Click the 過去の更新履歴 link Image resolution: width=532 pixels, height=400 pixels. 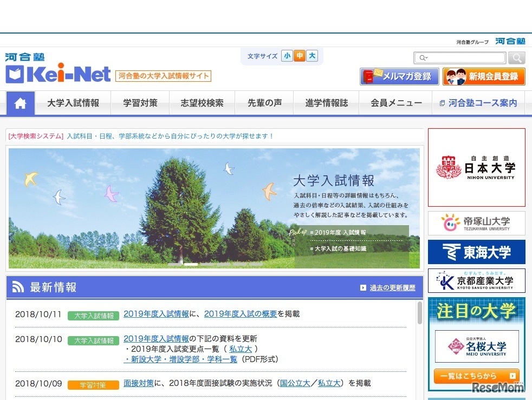point(392,288)
